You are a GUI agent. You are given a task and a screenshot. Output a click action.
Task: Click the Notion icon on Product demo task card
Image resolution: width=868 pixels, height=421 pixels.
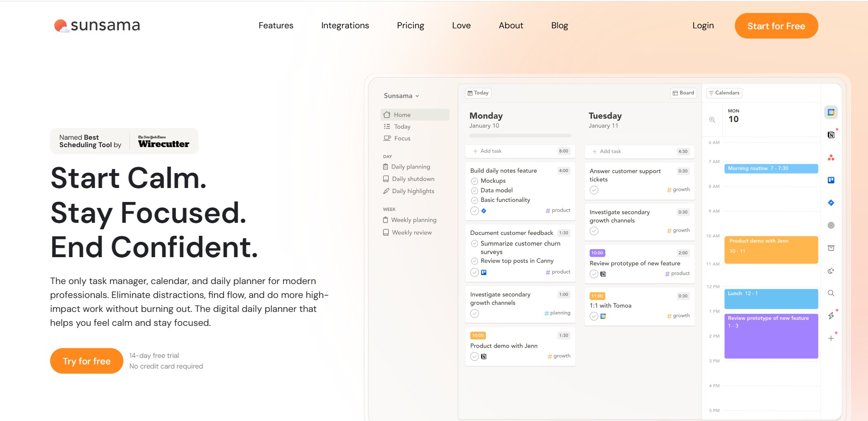pos(484,356)
